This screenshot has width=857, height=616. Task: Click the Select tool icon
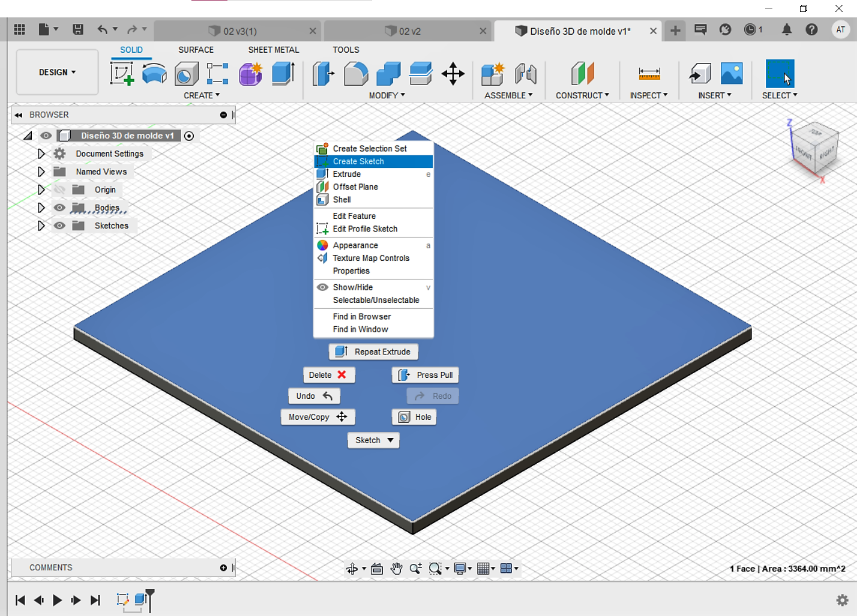coord(780,74)
